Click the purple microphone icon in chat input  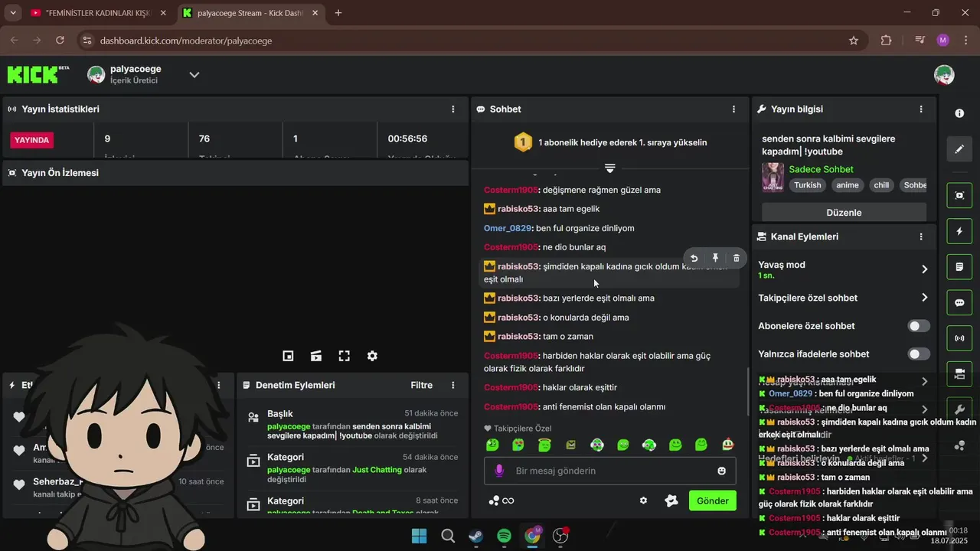tap(499, 471)
